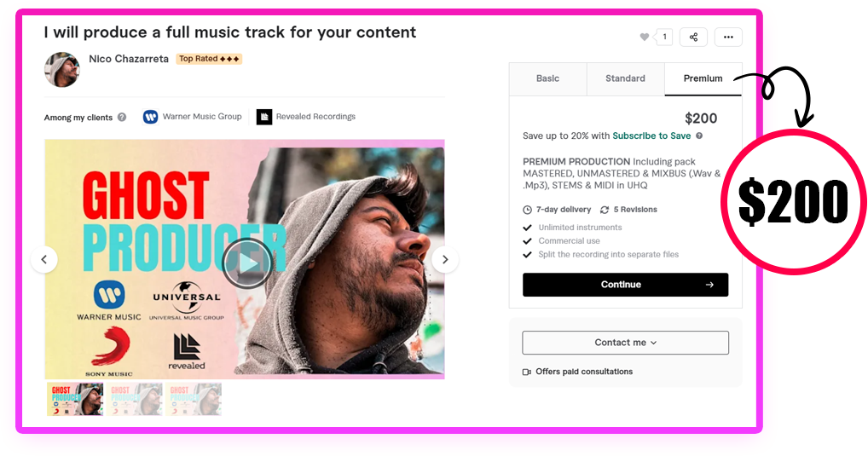868x456 pixels.
Task: Select the Premium package tab
Action: [x=703, y=78]
